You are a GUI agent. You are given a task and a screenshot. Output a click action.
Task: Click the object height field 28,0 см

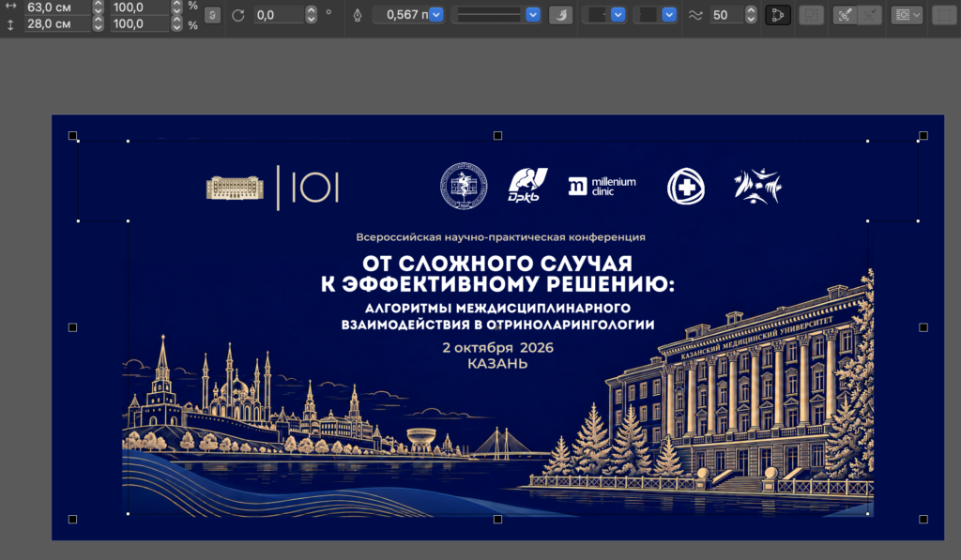[57, 23]
